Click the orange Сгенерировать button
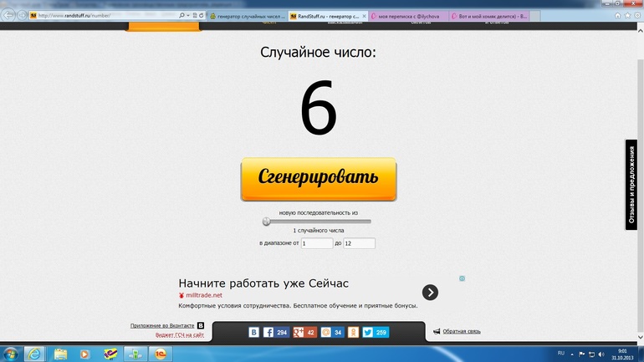This screenshot has width=644, height=362. point(319,179)
